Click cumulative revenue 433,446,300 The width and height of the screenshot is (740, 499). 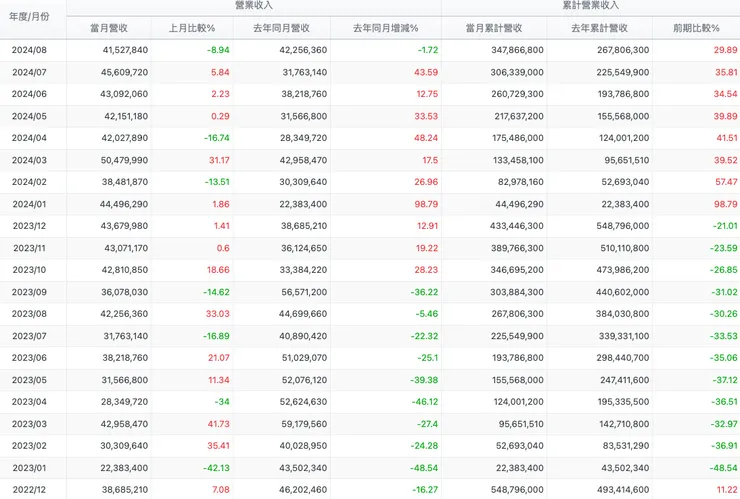coord(517,226)
